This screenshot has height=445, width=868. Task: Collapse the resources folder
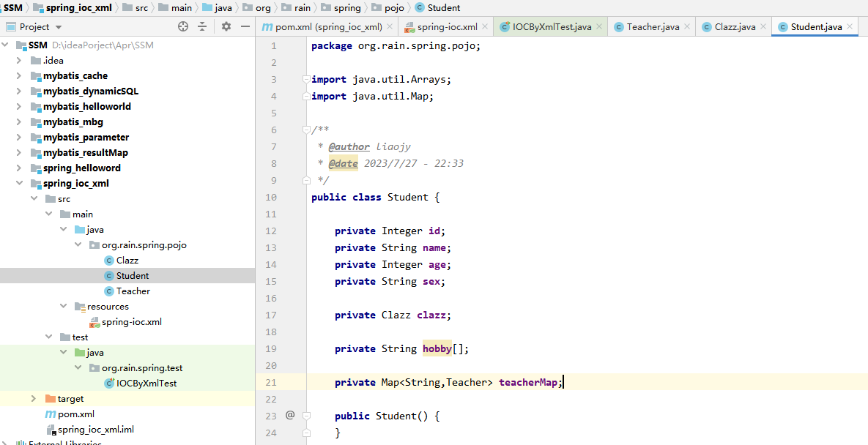point(64,306)
